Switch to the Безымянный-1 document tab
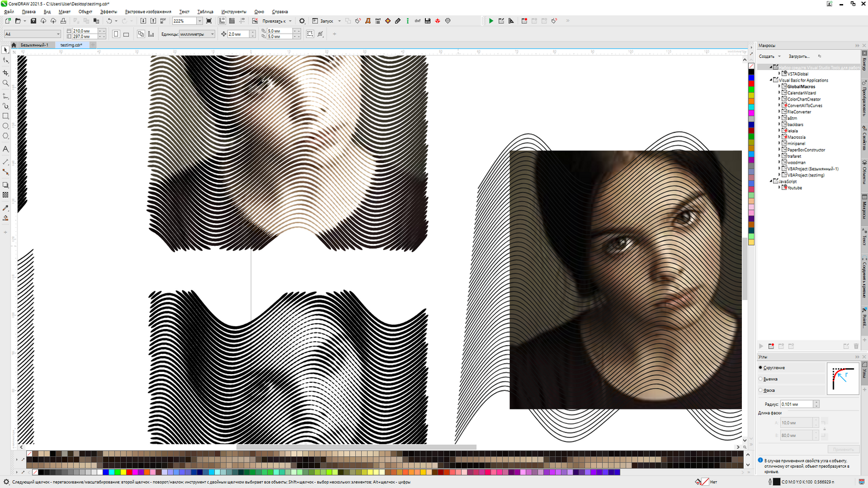 pos(34,45)
